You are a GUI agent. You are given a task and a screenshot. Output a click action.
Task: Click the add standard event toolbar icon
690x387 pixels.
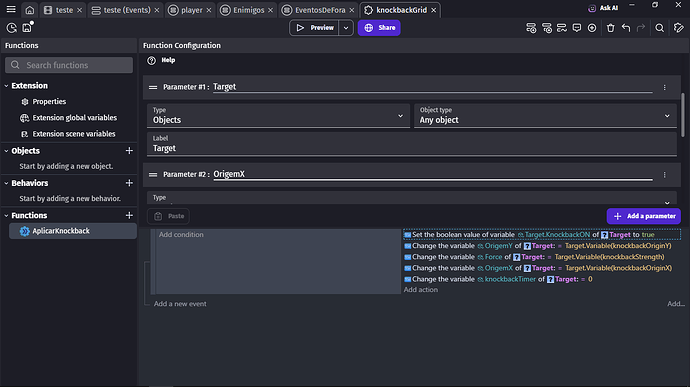(562, 28)
